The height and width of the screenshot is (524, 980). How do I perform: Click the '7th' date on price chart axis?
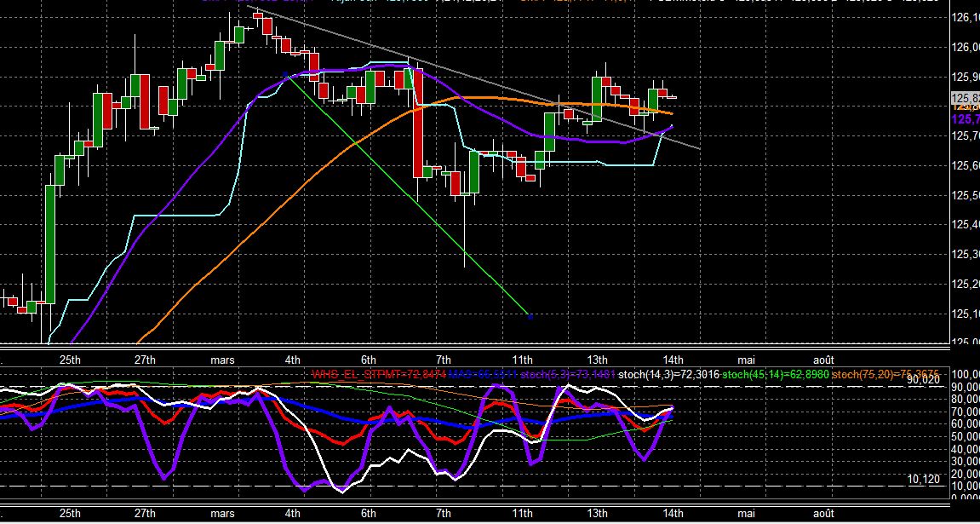pos(443,360)
